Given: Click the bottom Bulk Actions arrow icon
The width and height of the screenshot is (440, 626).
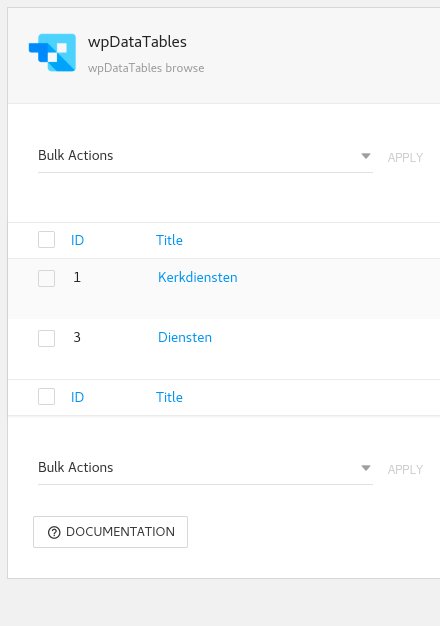Looking at the screenshot, I should click(366, 468).
